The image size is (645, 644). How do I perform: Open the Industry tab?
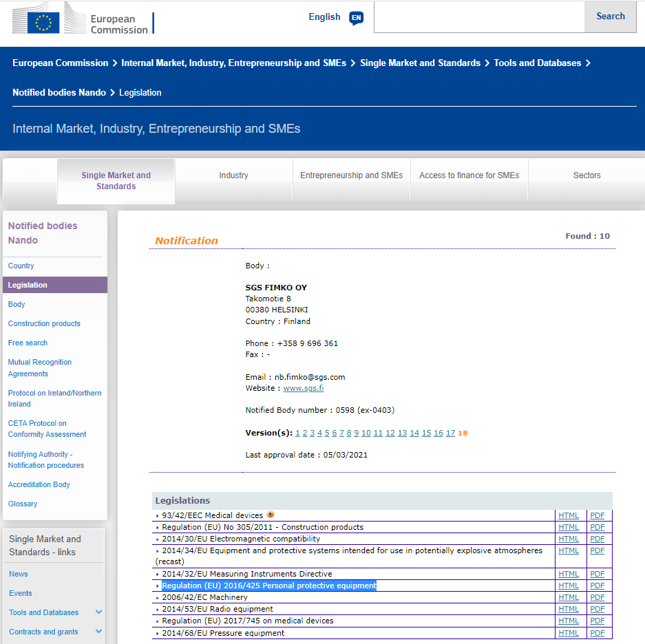(x=233, y=175)
